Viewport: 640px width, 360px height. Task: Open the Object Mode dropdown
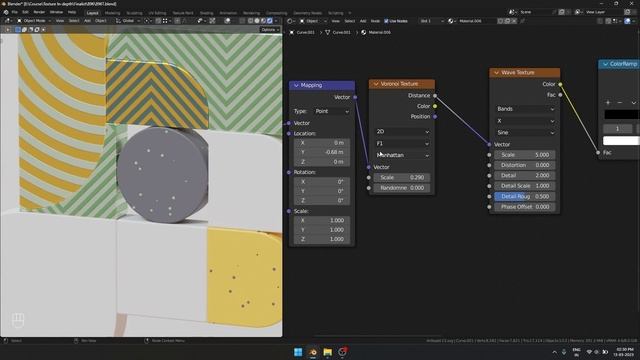pyautogui.click(x=34, y=21)
